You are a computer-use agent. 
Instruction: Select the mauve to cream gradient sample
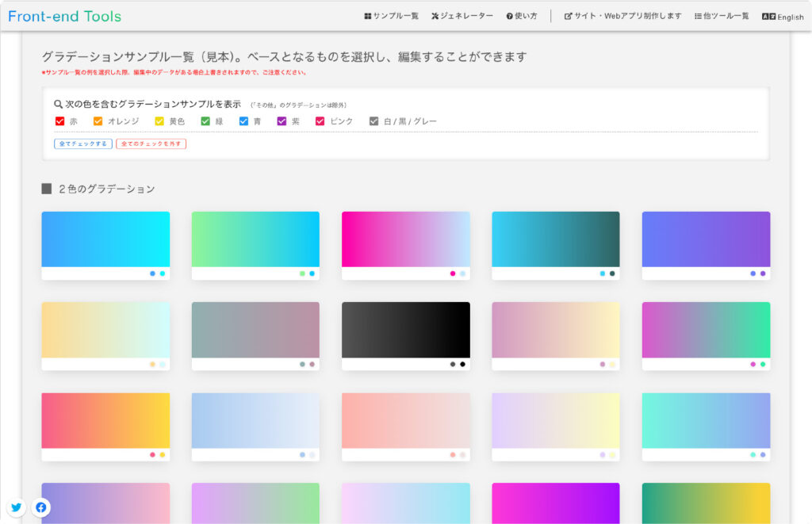click(x=556, y=336)
